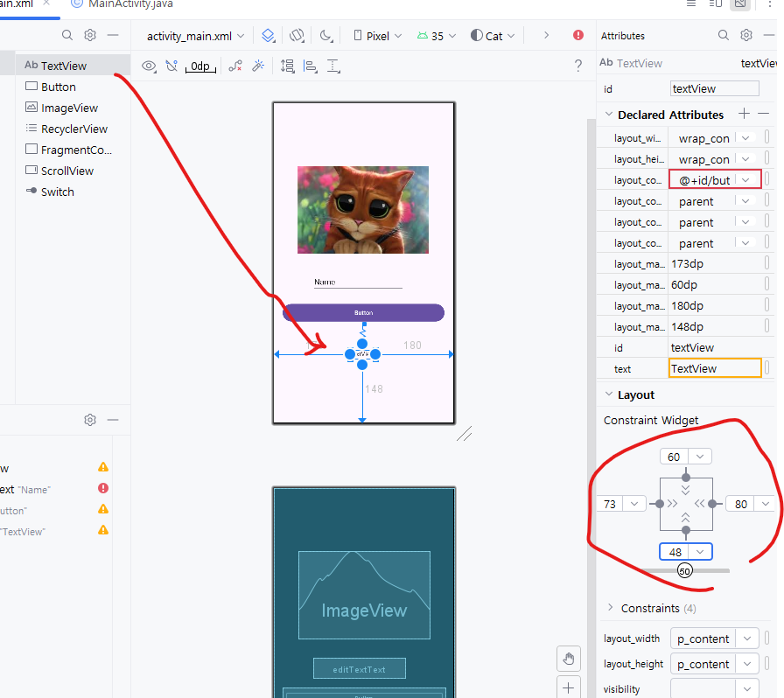Click the red error indicator in toolbar

[x=578, y=35]
